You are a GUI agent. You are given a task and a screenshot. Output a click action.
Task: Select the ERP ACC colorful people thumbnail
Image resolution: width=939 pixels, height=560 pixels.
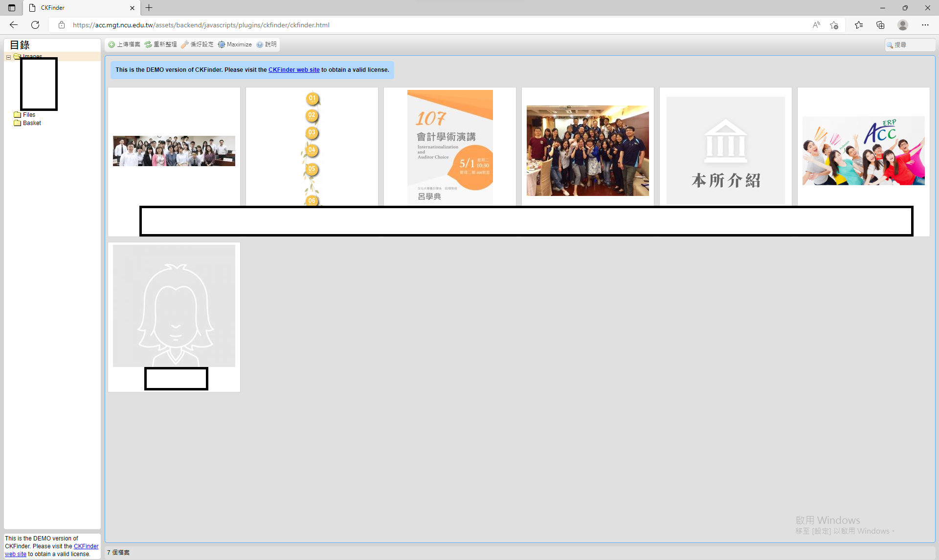tap(864, 151)
